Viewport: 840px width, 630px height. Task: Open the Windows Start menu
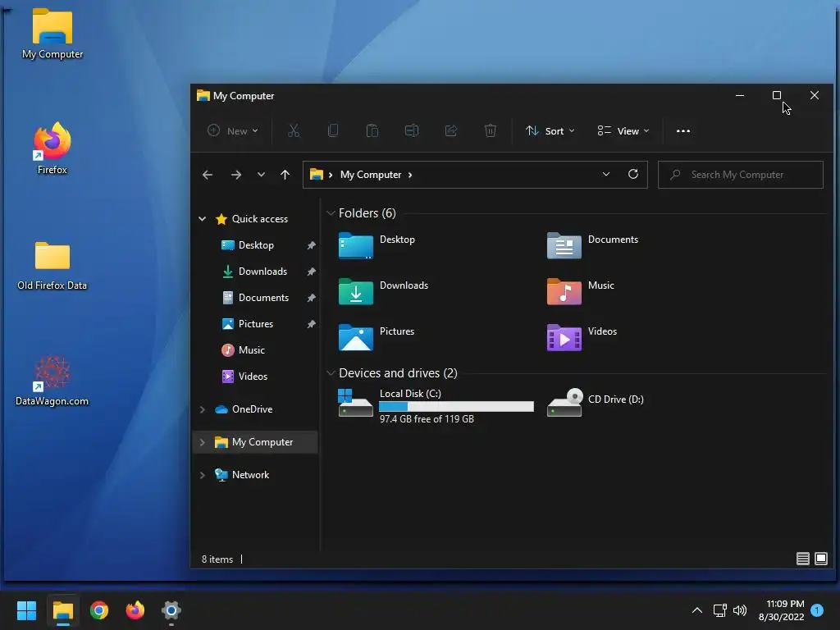pos(26,610)
